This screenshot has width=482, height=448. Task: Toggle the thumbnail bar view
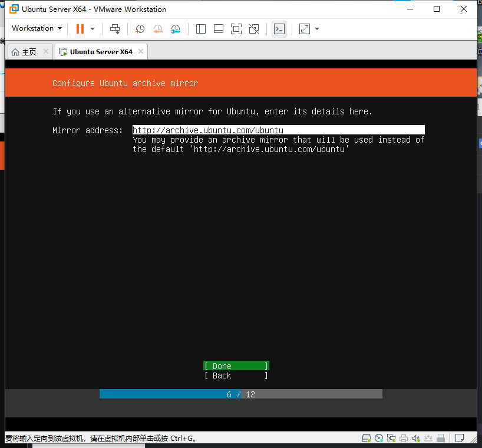(x=219, y=29)
